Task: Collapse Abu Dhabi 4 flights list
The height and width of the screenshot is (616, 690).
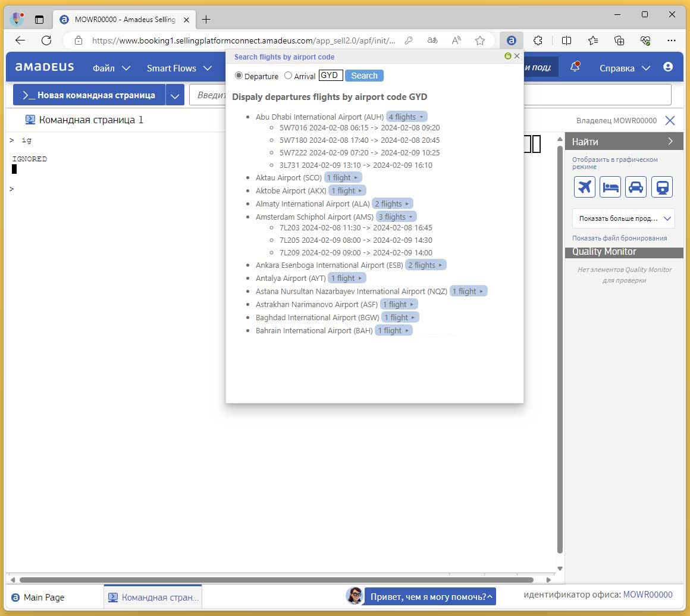Action: pyautogui.click(x=407, y=117)
